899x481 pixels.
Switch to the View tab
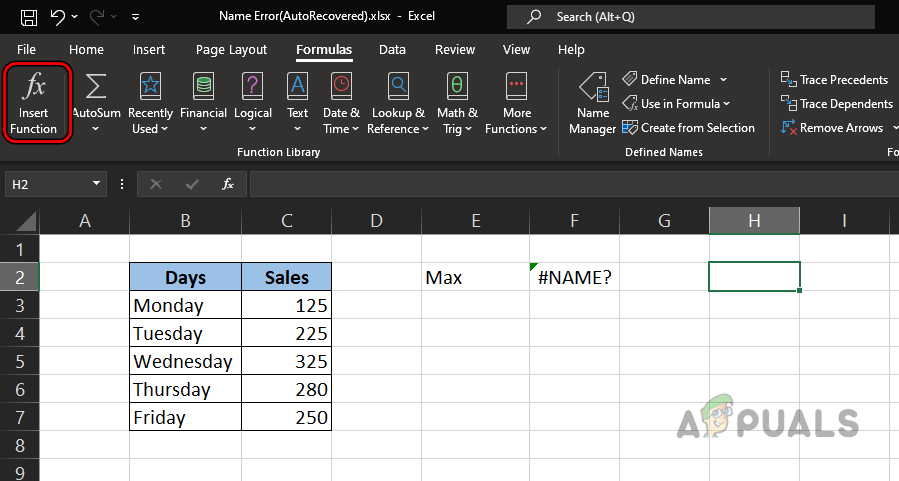coord(516,50)
